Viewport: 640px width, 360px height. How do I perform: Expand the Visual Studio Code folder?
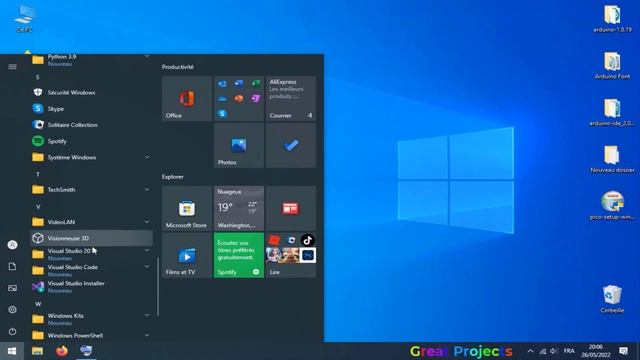coord(91,270)
